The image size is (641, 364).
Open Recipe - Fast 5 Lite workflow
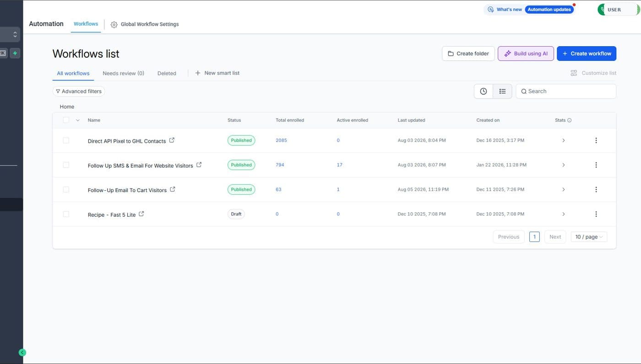(x=112, y=214)
